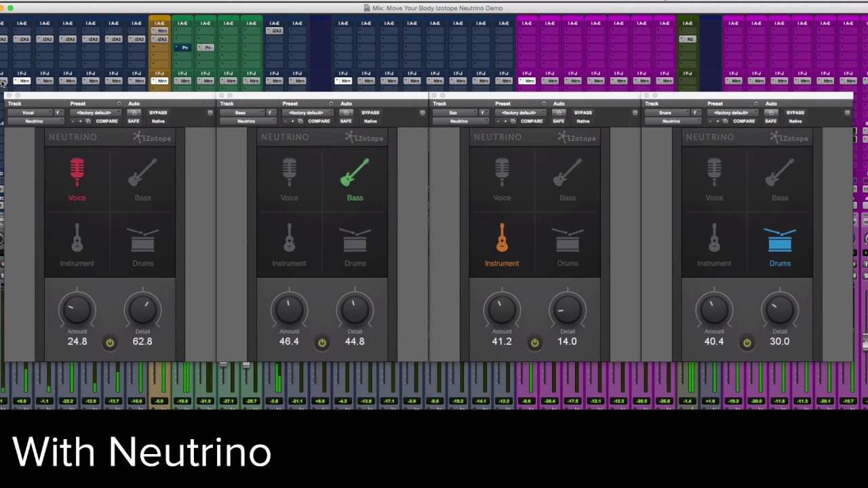Select Bass mode in the Snare track Neutrino
Screen dimensions: 868x488
pyautogui.click(x=780, y=180)
